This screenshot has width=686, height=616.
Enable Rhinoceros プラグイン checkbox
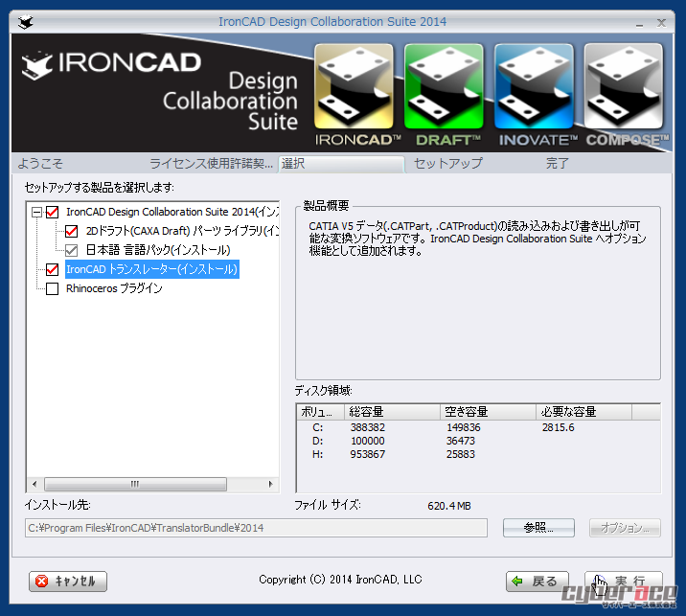52,288
